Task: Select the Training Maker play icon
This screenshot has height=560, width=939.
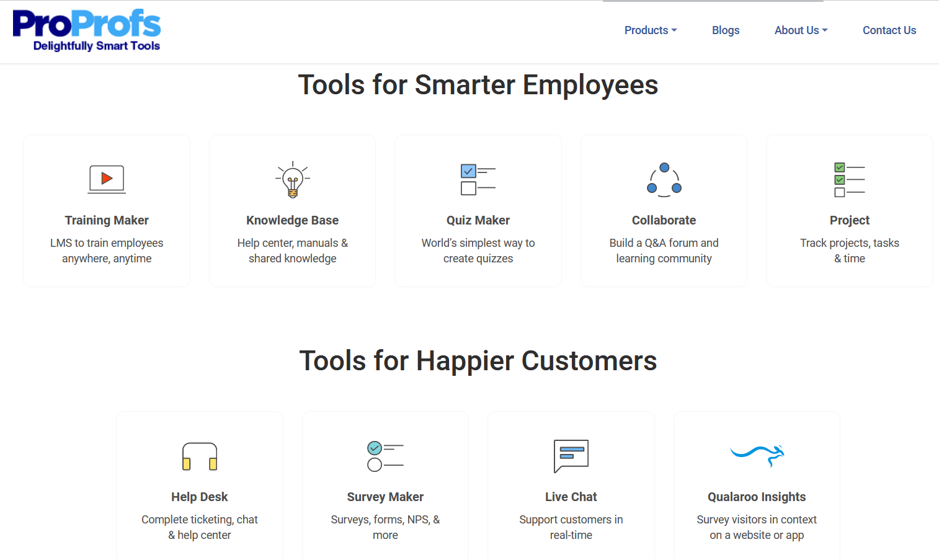Action: pyautogui.click(x=106, y=179)
